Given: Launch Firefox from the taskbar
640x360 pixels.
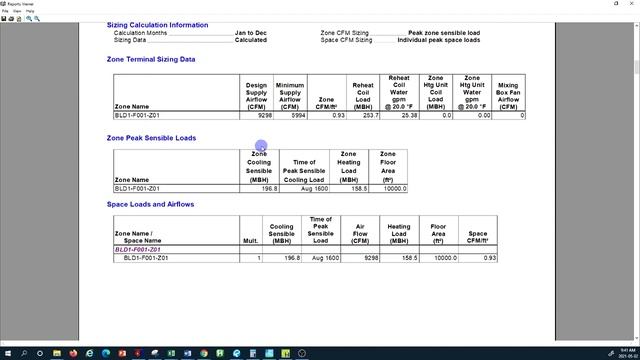Looking at the screenshot, I should click(73, 353).
